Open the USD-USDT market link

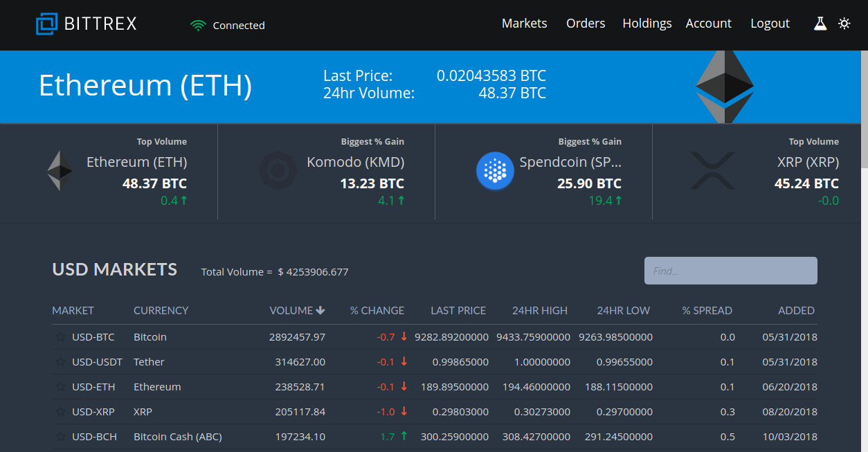click(97, 362)
